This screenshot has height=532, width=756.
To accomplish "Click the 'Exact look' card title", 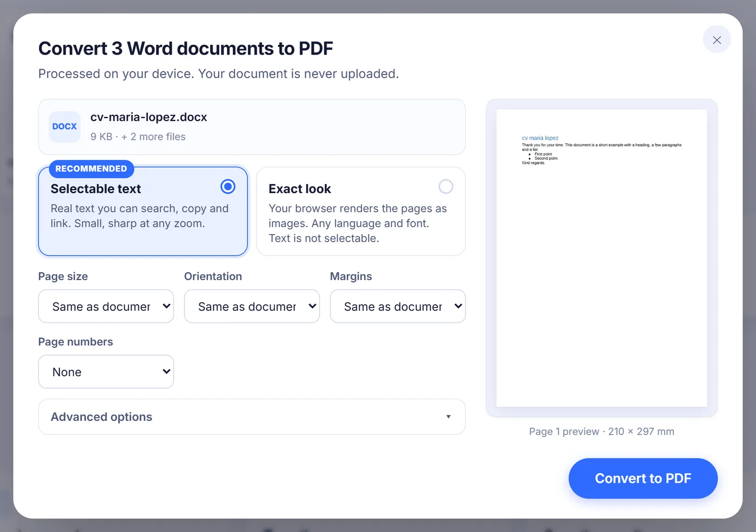I will click(300, 189).
